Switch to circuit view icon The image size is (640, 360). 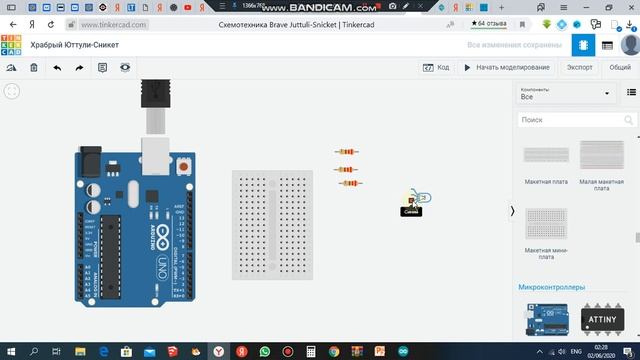point(583,45)
